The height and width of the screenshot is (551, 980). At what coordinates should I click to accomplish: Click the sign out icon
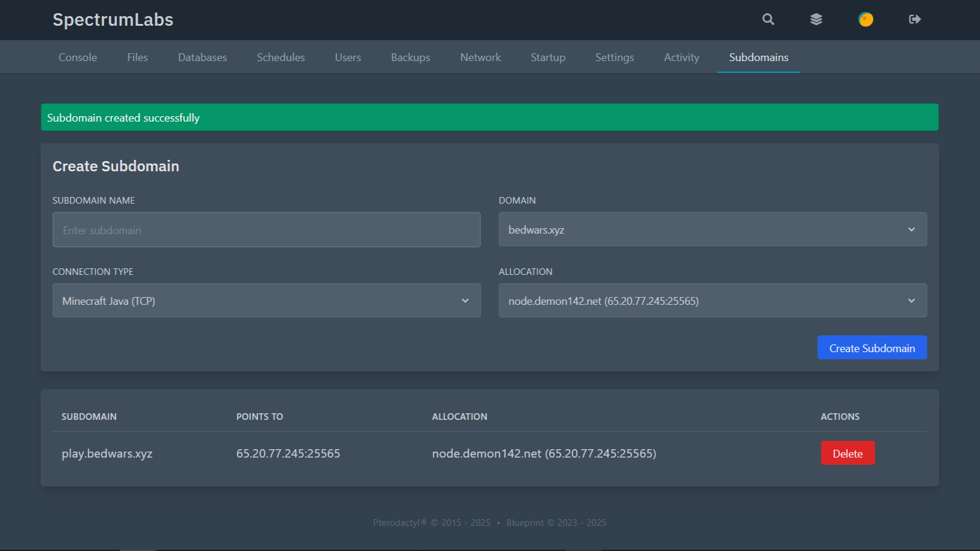click(915, 19)
